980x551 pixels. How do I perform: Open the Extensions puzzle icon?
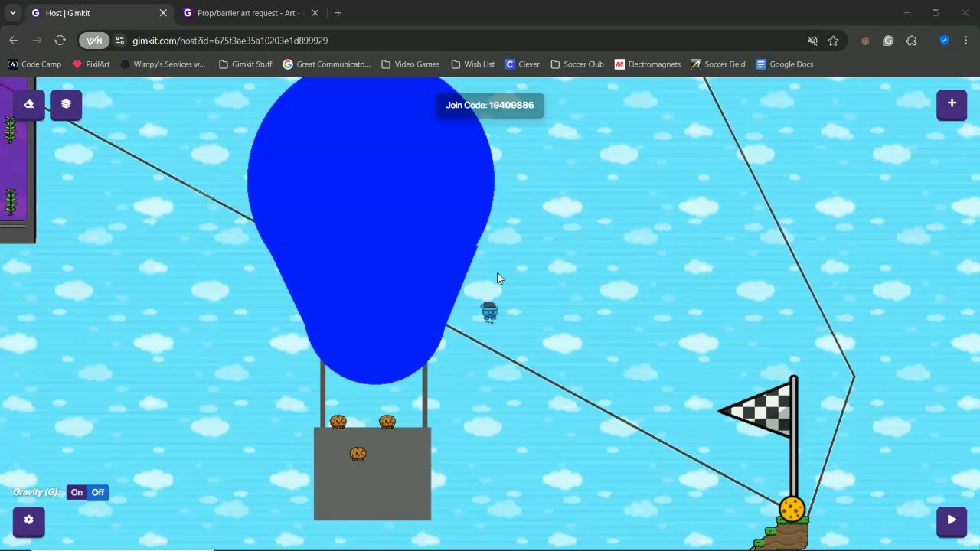(x=911, y=41)
